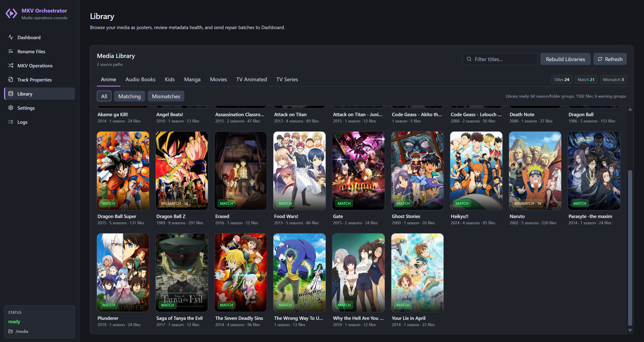
Task: Open the Naruto poster
Action: click(535, 171)
